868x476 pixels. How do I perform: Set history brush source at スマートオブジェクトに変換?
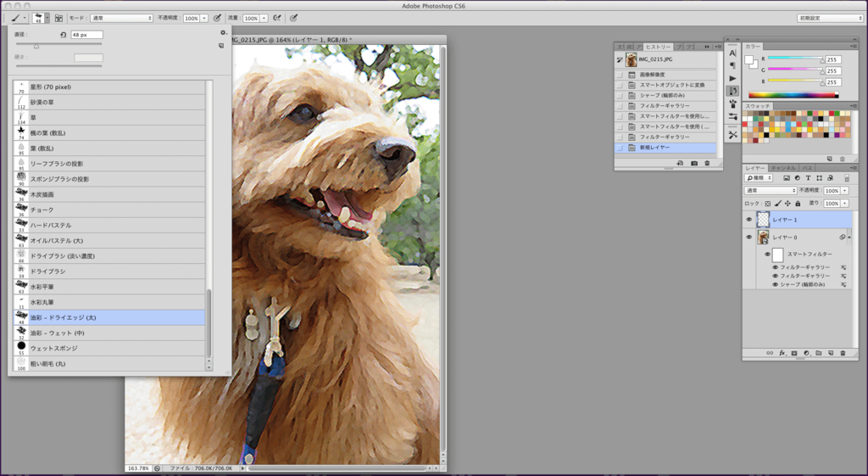(620, 85)
